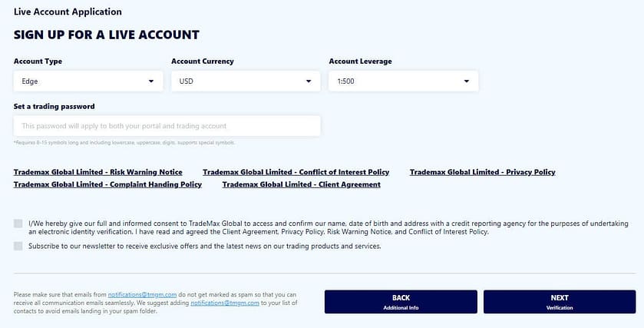Image resolution: width=644 pixels, height=328 pixels.
Task: Click the Account Currency dropdown arrow icon
Action: click(x=309, y=81)
